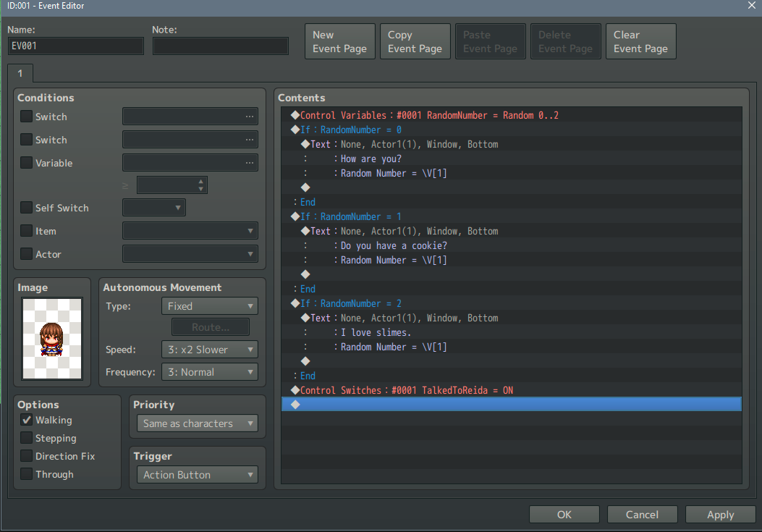Click the event Name input field

point(76,46)
